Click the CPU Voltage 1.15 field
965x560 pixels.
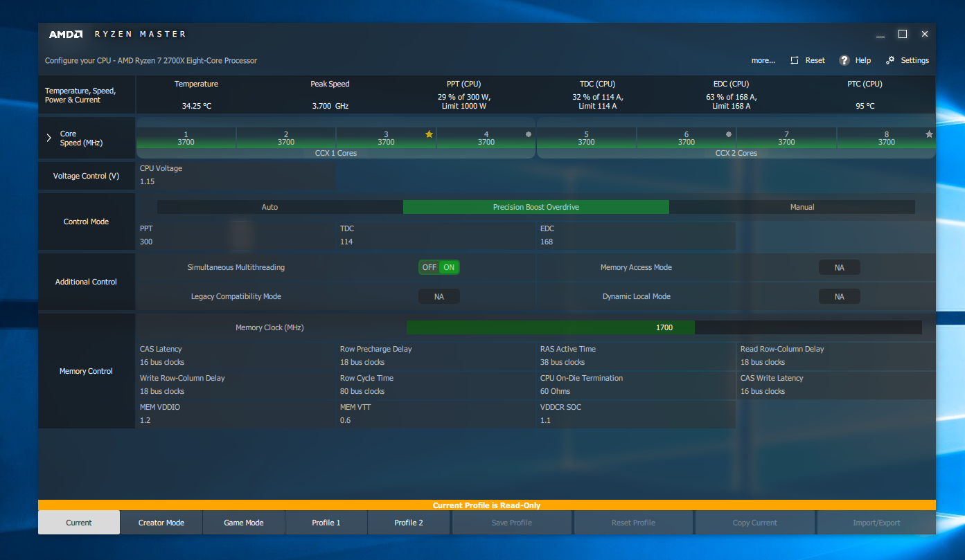[236, 181]
